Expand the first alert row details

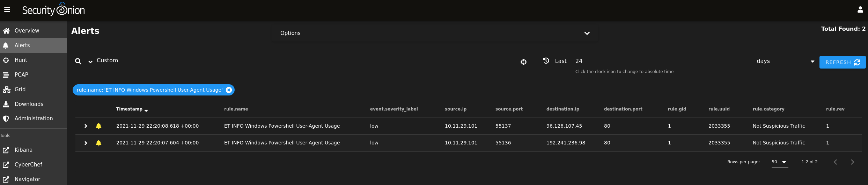click(x=86, y=126)
